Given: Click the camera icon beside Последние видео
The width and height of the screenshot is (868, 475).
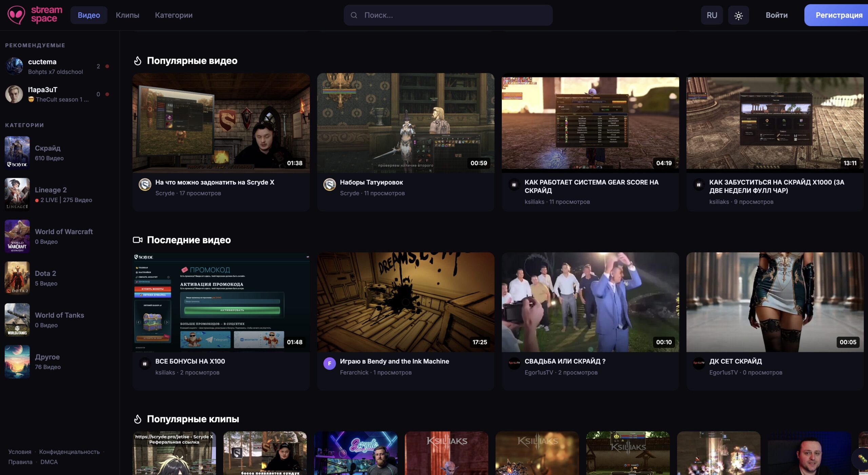Looking at the screenshot, I should 137,240.
